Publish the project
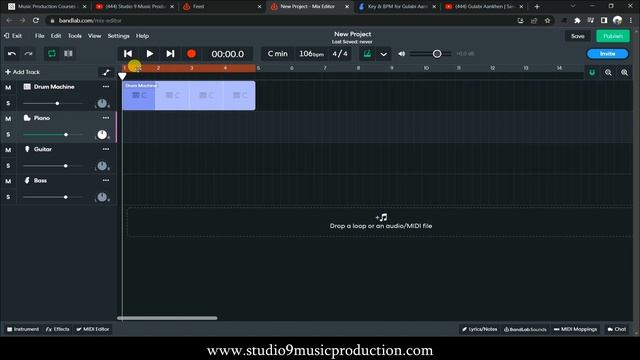The width and height of the screenshot is (640, 360). coord(613,36)
